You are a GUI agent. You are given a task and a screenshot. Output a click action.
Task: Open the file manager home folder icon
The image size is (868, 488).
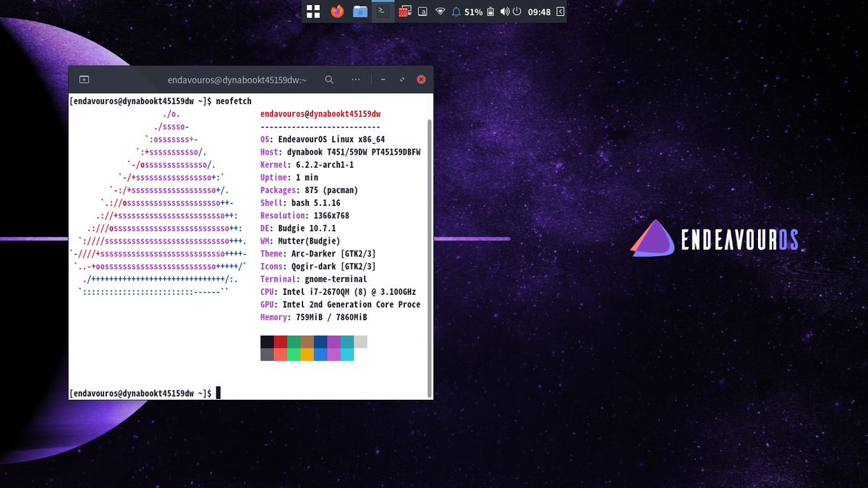point(359,12)
